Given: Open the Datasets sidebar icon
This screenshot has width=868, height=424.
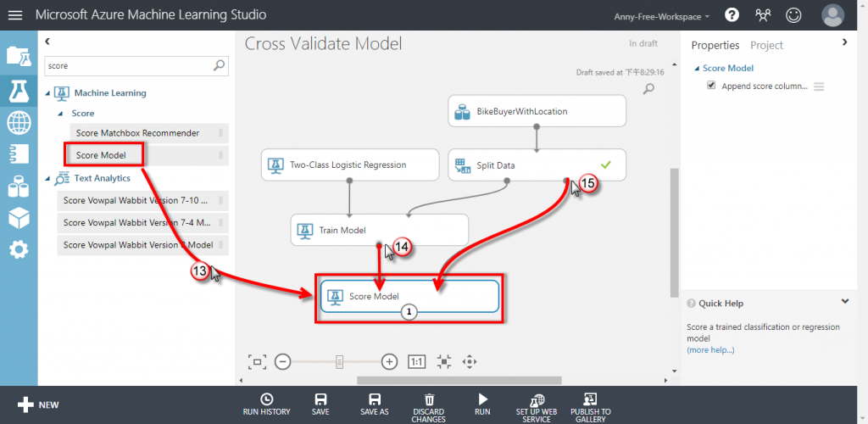Looking at the screenshot, I should 19,187.
